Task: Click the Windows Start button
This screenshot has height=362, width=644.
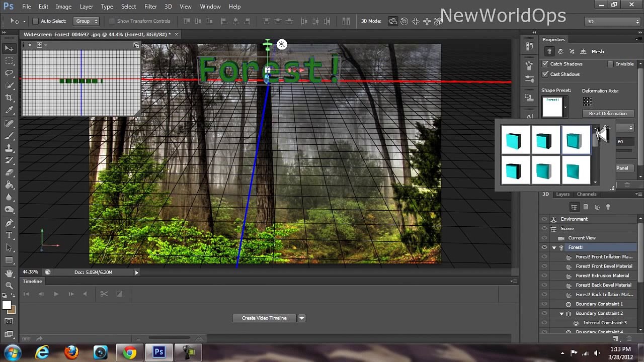Action: (13, 352)
